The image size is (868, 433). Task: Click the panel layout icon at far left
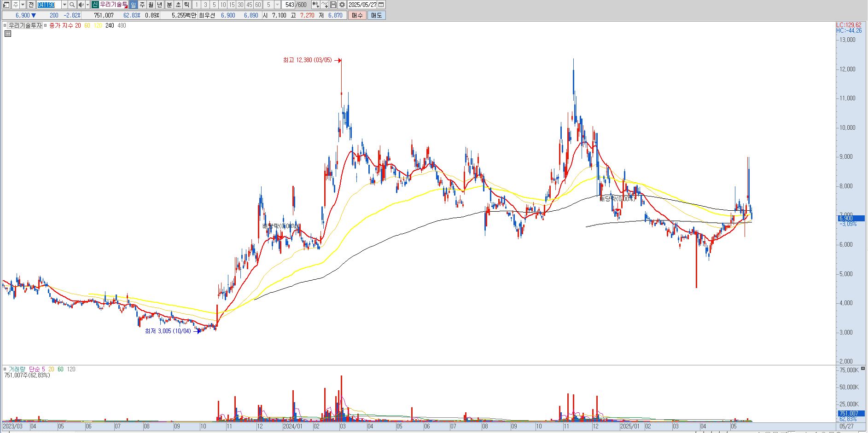click(x=6, y=5)
